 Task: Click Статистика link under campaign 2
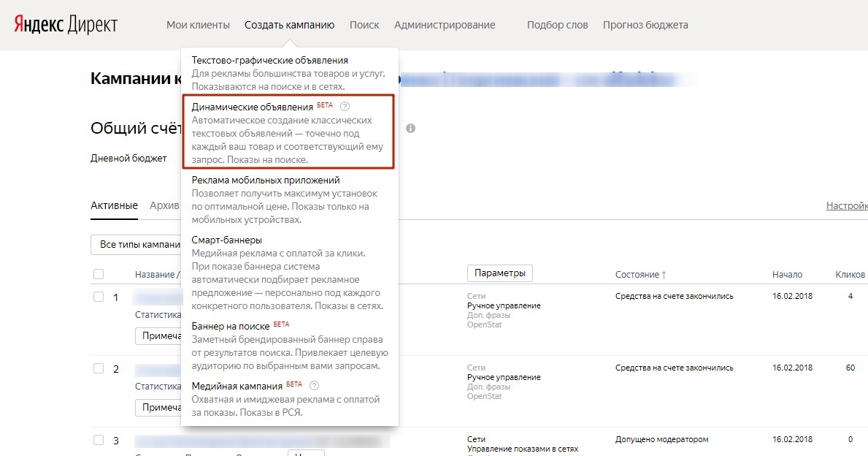158,386
